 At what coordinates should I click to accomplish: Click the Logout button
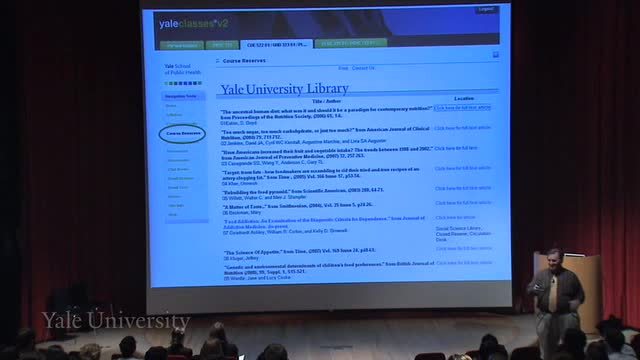point(486,9)
